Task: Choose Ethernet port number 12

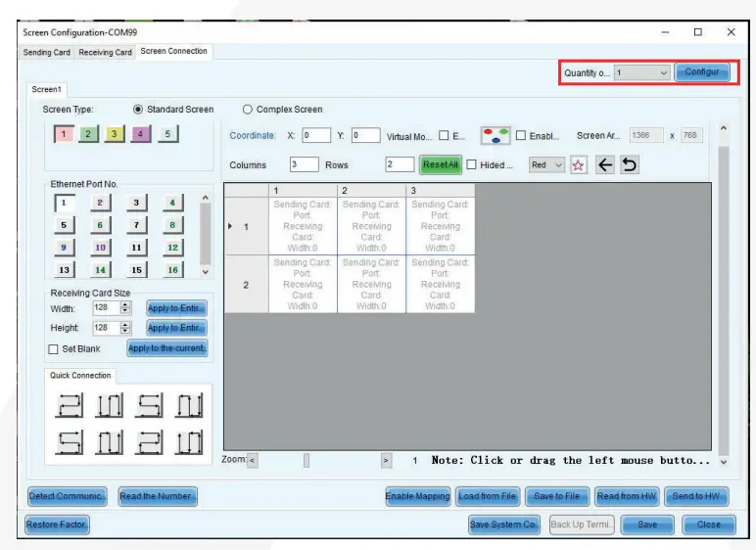Action: [x=172, y=248]
